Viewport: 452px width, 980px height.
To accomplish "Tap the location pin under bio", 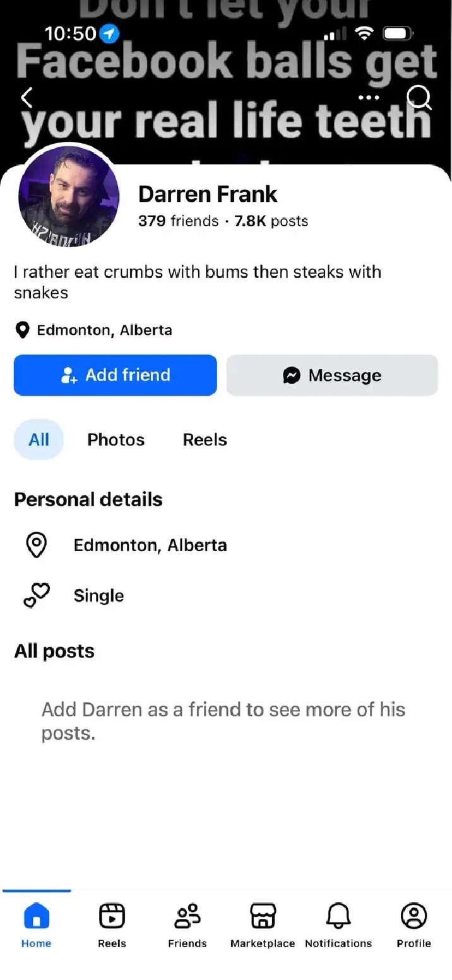I will coord(23,330).
